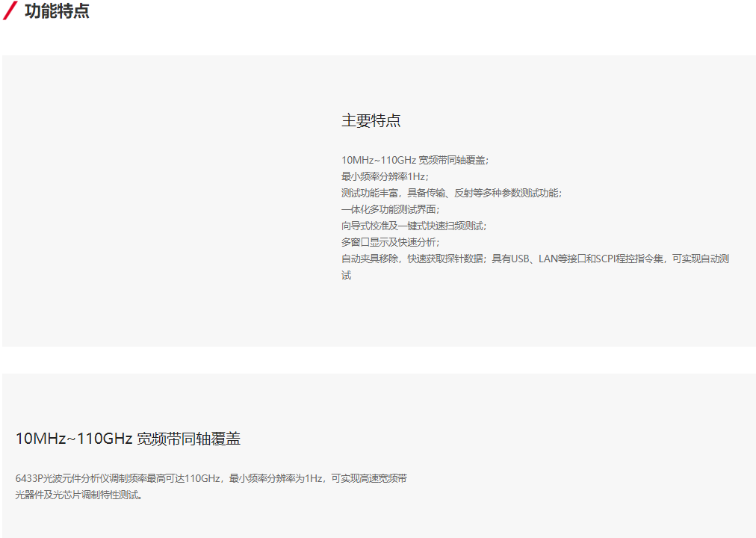
Task: Click the bullet line 最小频率分辨率1Hz
Action: pos(385,176)
